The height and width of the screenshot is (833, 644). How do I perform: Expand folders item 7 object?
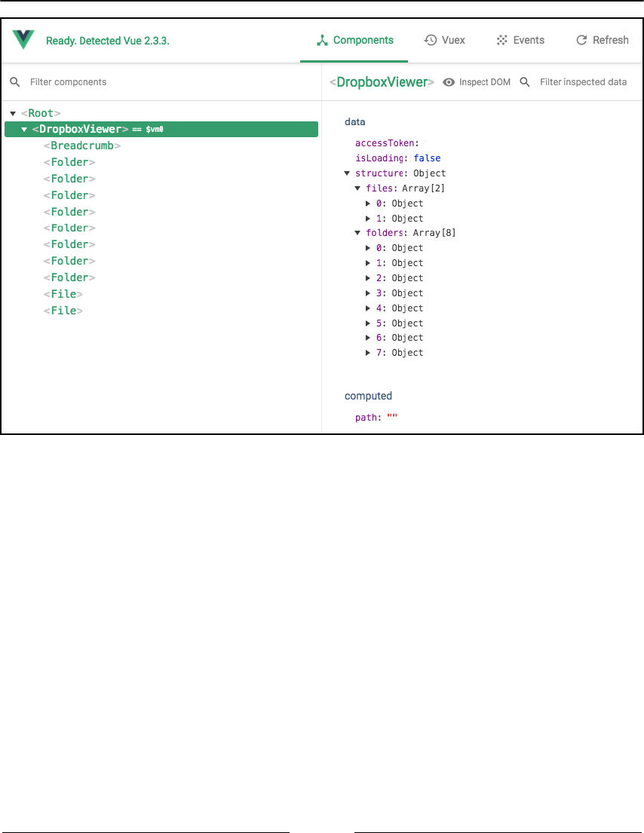(x=368, y=353)
